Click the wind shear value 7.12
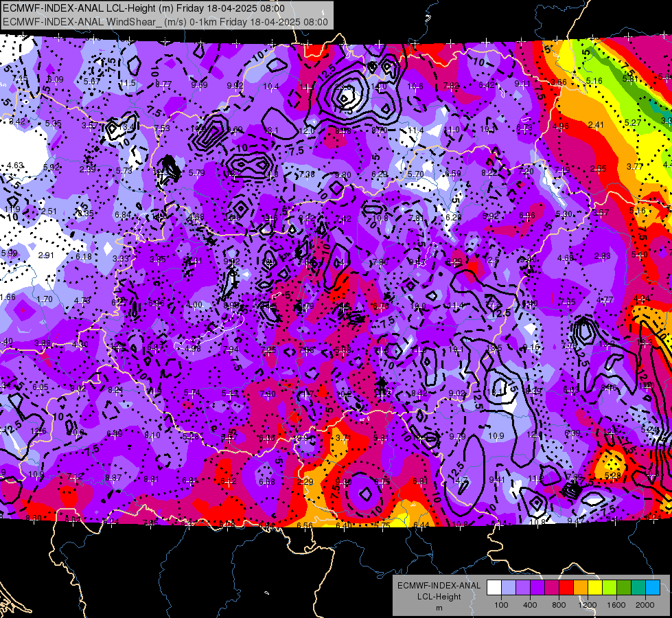 pos(75,477)
